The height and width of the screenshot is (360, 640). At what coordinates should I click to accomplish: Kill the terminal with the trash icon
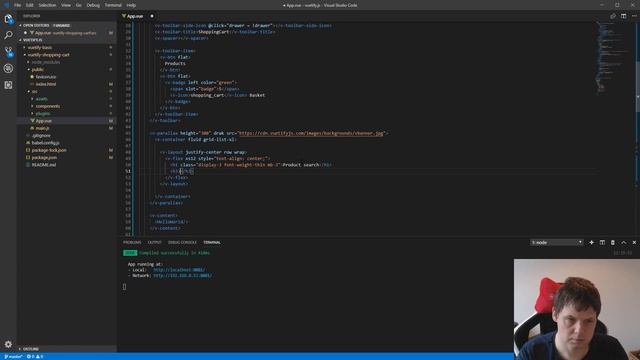613,242
